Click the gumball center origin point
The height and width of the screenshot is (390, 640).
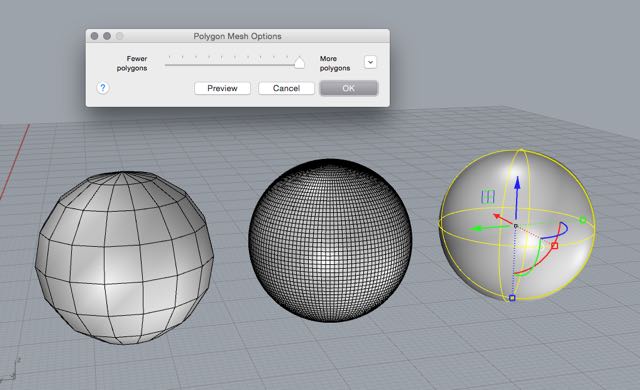[516, 226]
